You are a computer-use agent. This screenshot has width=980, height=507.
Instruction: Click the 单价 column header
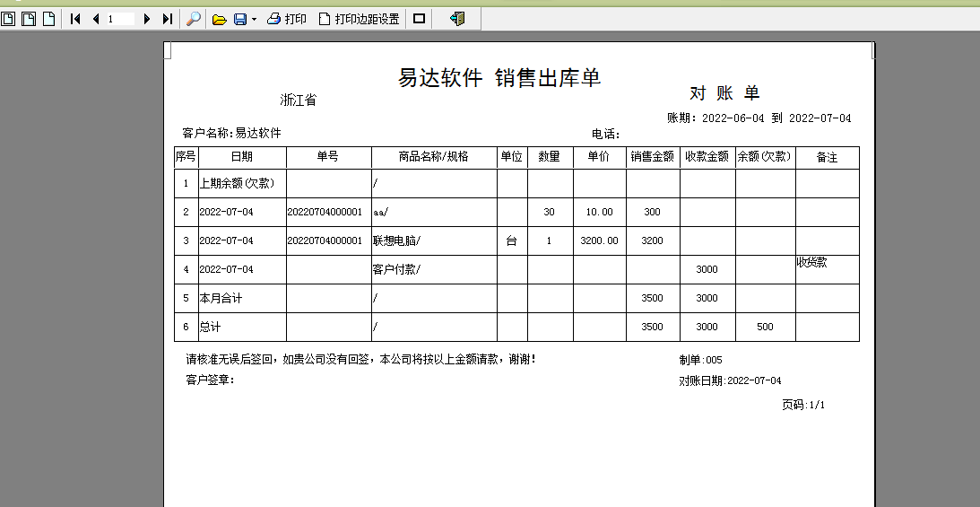[x=599, y=157]
